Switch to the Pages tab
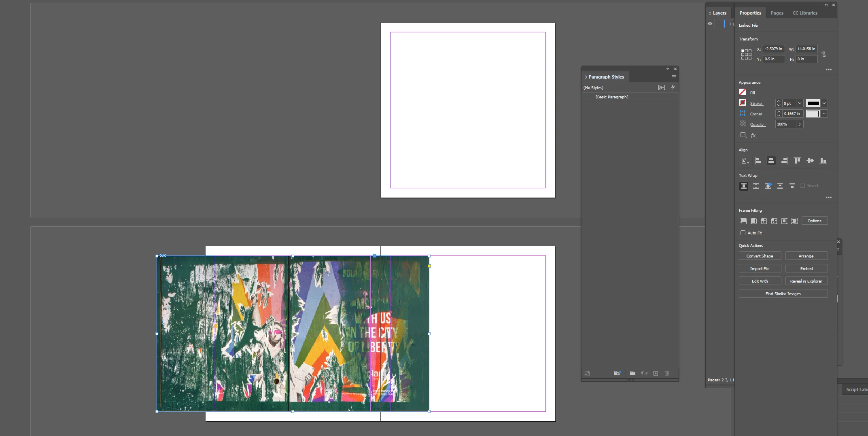This screenshot has height=436, width=868. point(777,13)
